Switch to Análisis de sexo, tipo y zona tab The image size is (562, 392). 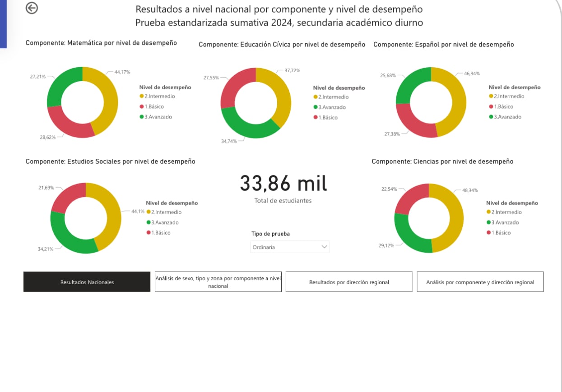point(218,282)
